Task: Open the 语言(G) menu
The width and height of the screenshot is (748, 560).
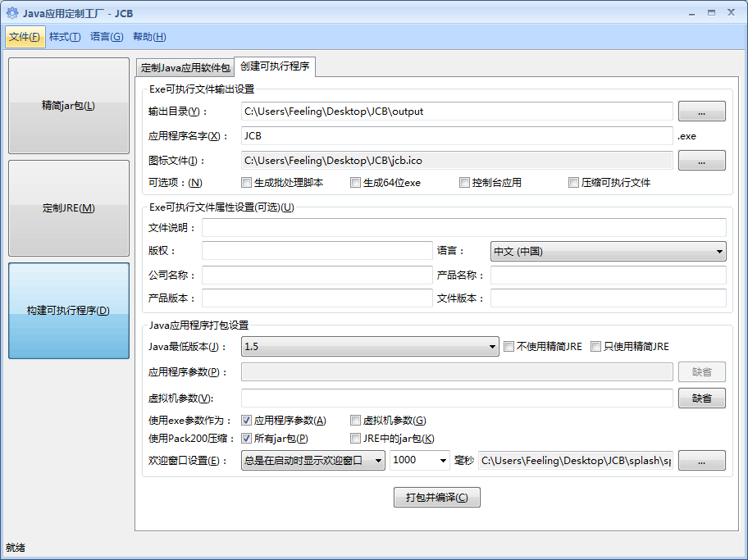Action: coord(107,37)
